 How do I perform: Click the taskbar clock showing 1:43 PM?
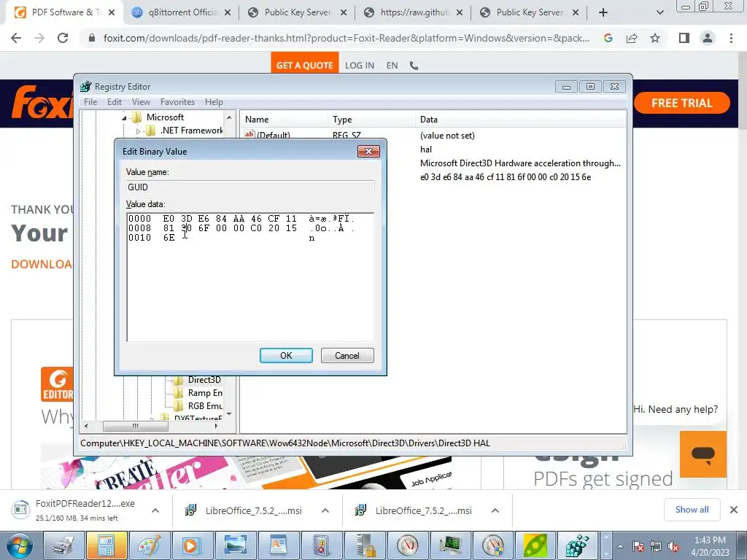(710, 546)
